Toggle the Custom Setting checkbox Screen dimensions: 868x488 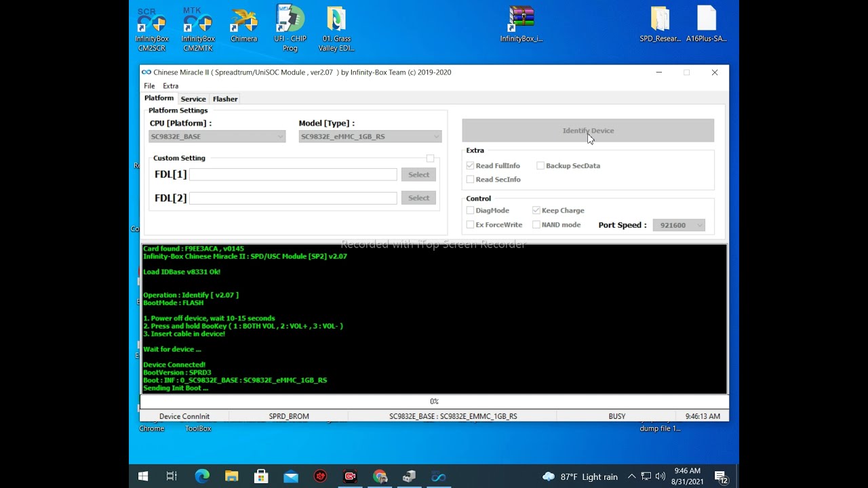pyautogui.click(x=430, y=159)
